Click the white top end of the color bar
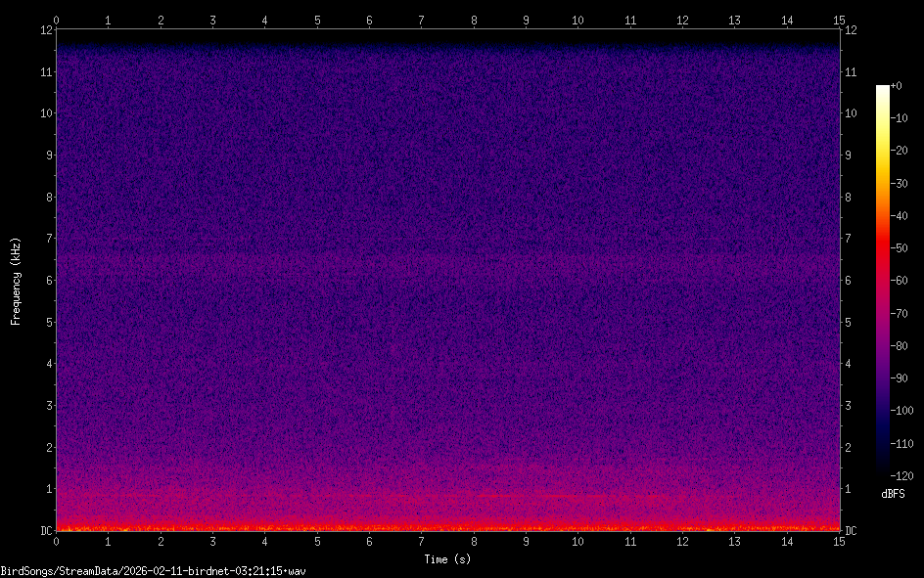This screenshot has height=578, width=924. 883,88
